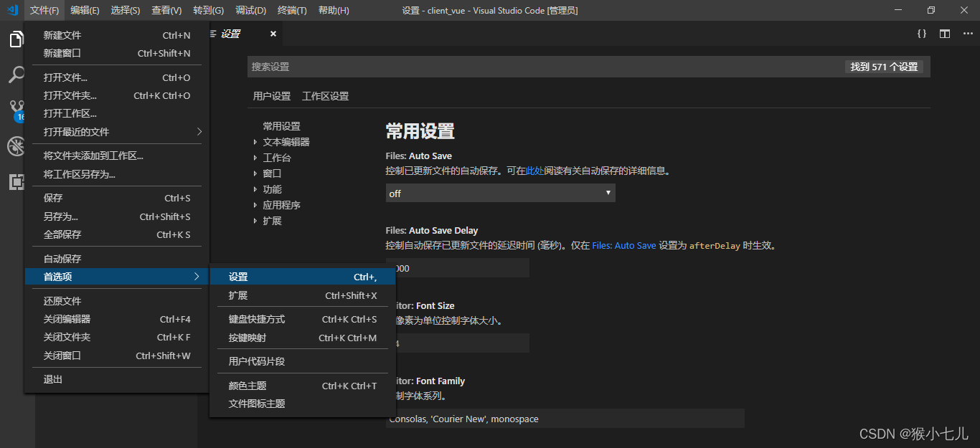Screen dimensions: 980x448
Task: Select 打开工作区... menu entry
Action: point(117,113)
